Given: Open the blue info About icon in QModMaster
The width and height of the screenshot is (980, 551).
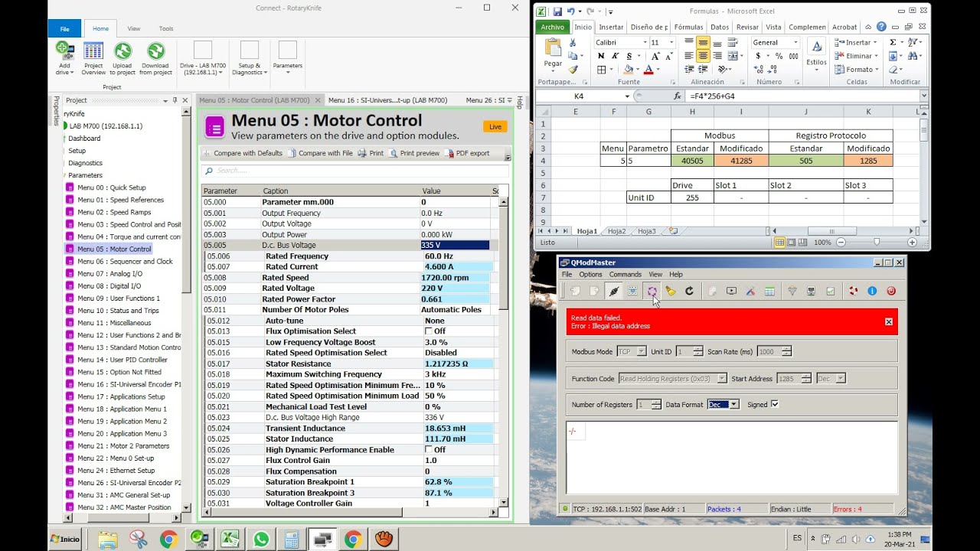Looking at the screenshot, I should point(872,291).
